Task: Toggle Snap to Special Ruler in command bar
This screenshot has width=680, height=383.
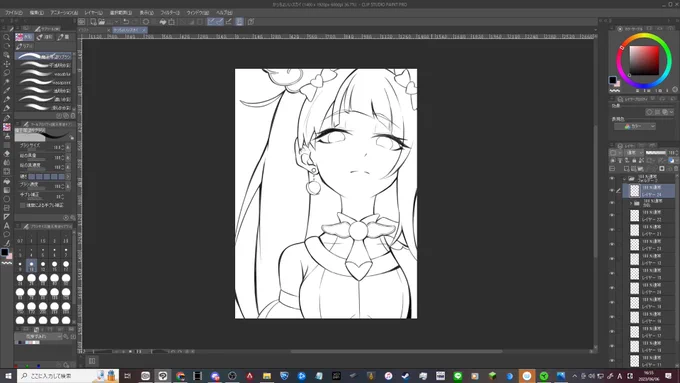Action: point(219,22)
